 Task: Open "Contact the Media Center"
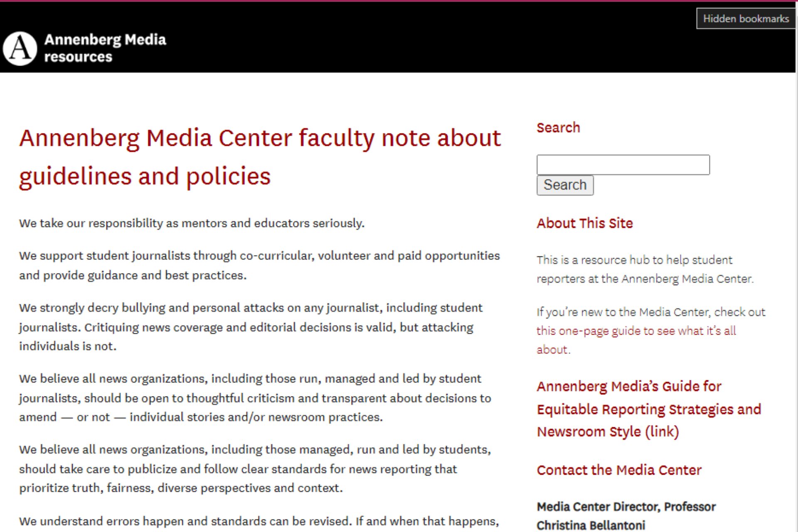(619, 470)
